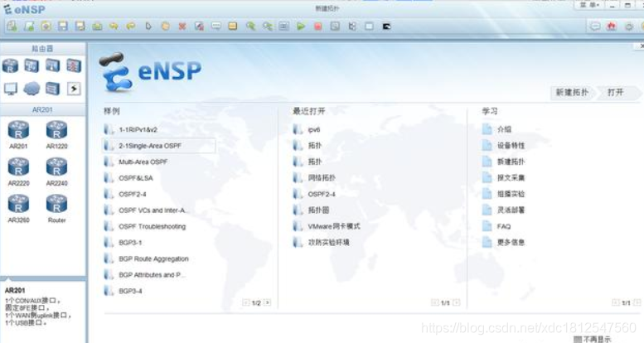Click the new topology toolbar icon
Screen dimensions: 644x343
12,27
